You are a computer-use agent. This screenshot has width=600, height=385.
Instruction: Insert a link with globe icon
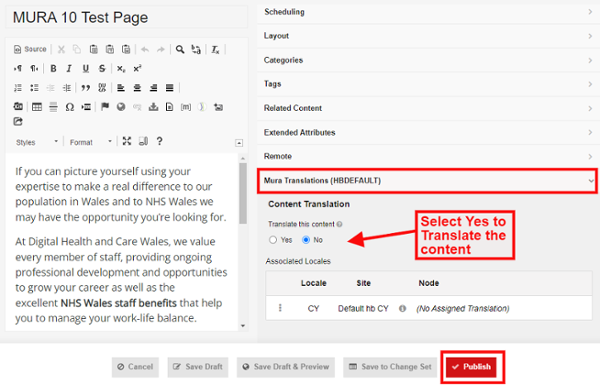coord(121,107)
